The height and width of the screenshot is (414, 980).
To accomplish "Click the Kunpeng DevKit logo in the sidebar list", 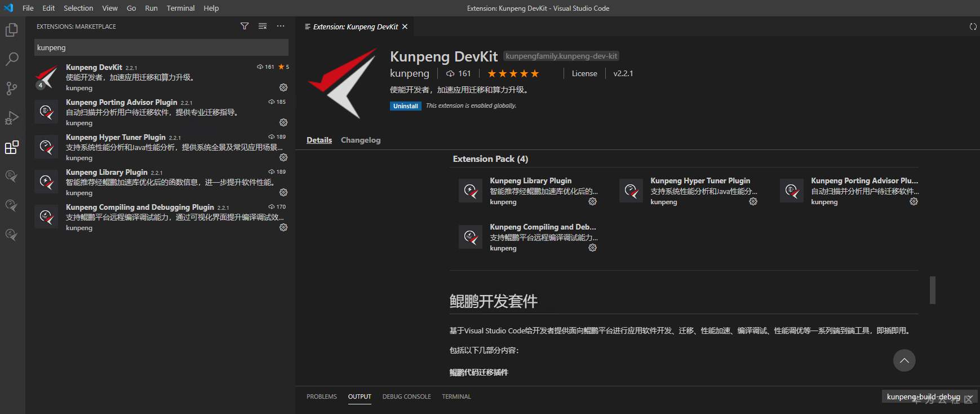I will (x=46, y=77).
